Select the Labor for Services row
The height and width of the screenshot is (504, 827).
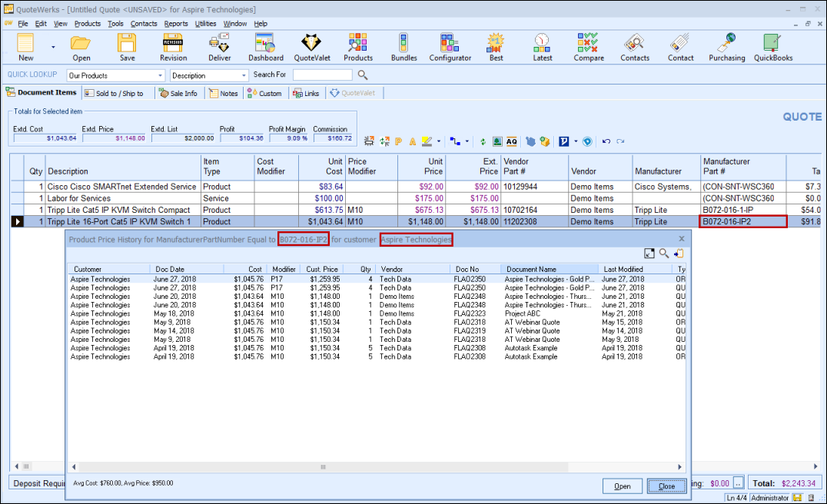417,198
